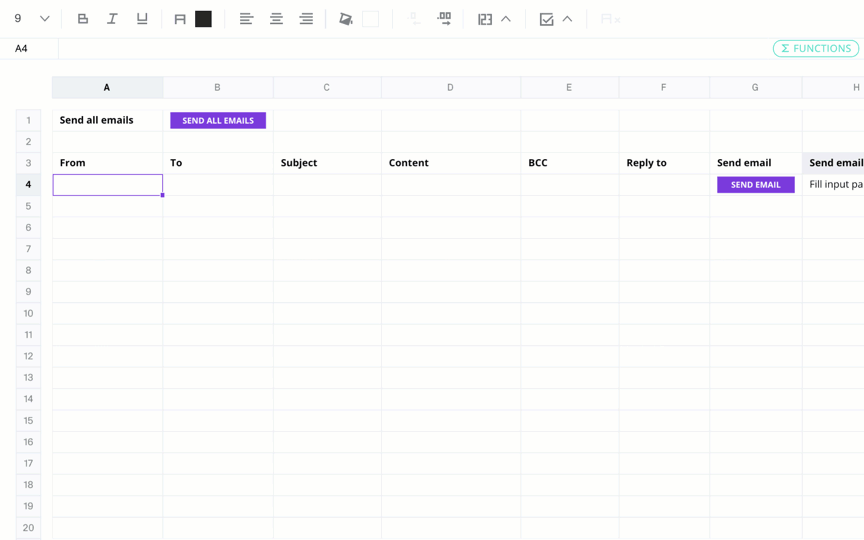Screen dimensions: 864x540
Task: Select the 'Content' header cell
Action: [451, 163]
